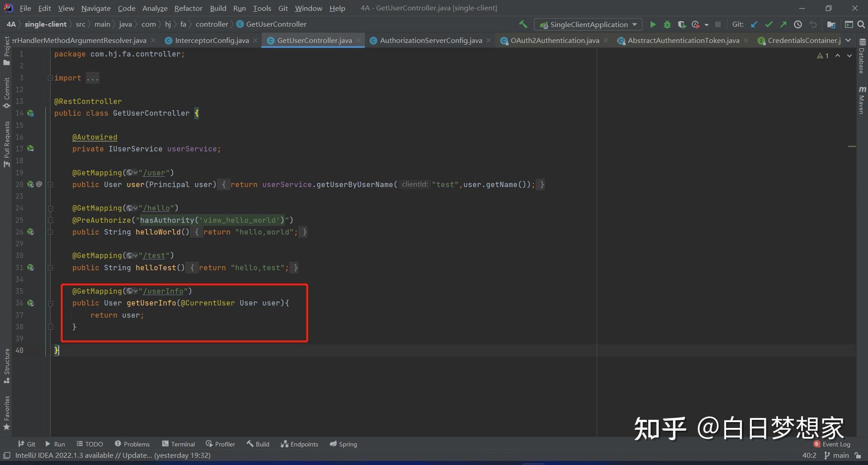Expand the folded helloWorld method body

(x=51, y=232)
